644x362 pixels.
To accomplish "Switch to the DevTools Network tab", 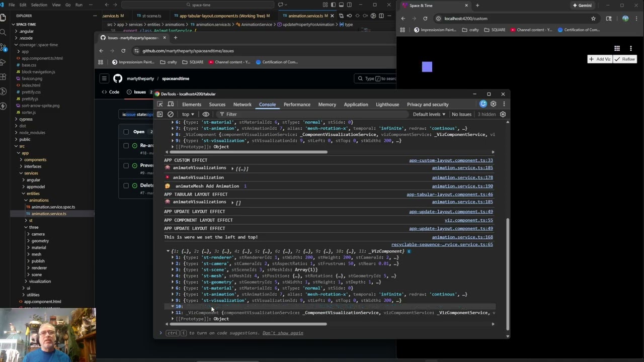I will (x=242, y=105).
